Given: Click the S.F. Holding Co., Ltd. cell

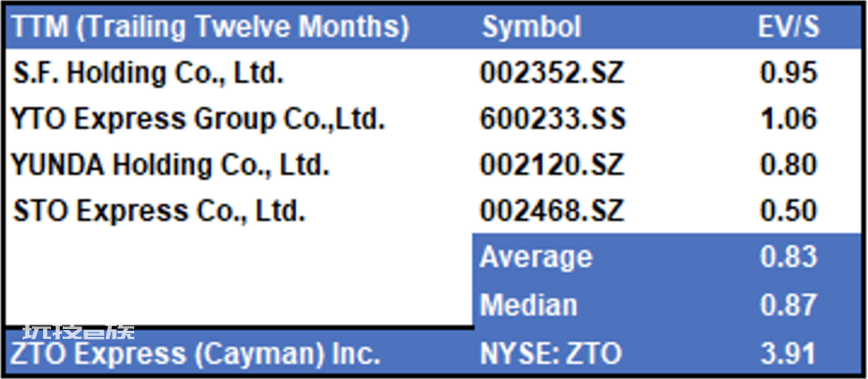Looking at the screenshot, I should tap(148, 73).
